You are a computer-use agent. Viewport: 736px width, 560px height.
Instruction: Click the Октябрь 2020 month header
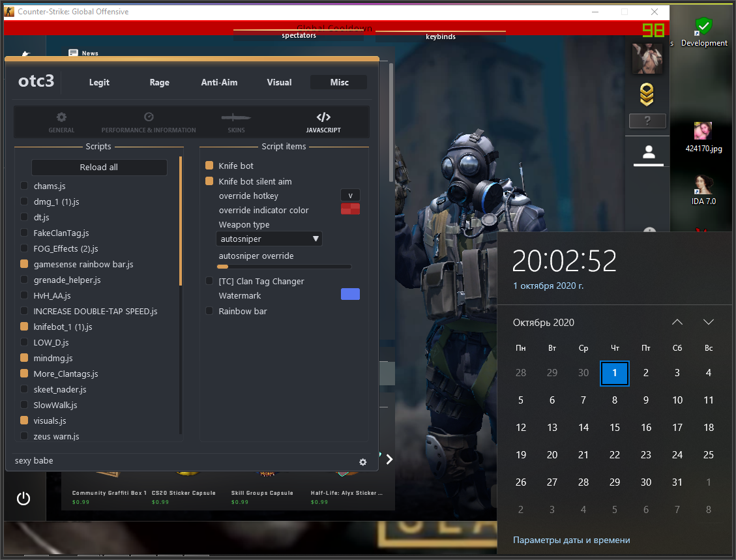pyautogui.click(x=544, y=323)
